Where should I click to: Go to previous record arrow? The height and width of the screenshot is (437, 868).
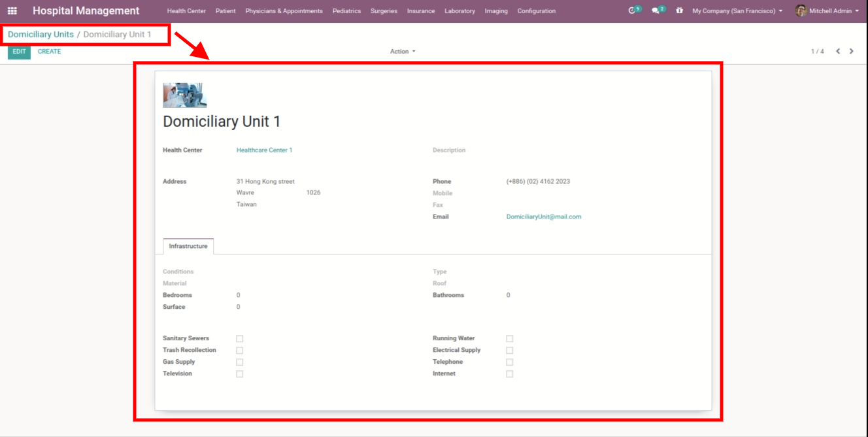tap(838, 51)
